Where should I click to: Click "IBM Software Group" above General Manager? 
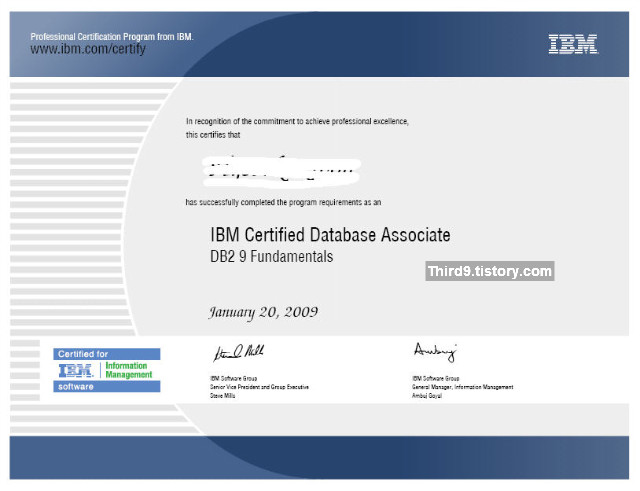point(436,378)
